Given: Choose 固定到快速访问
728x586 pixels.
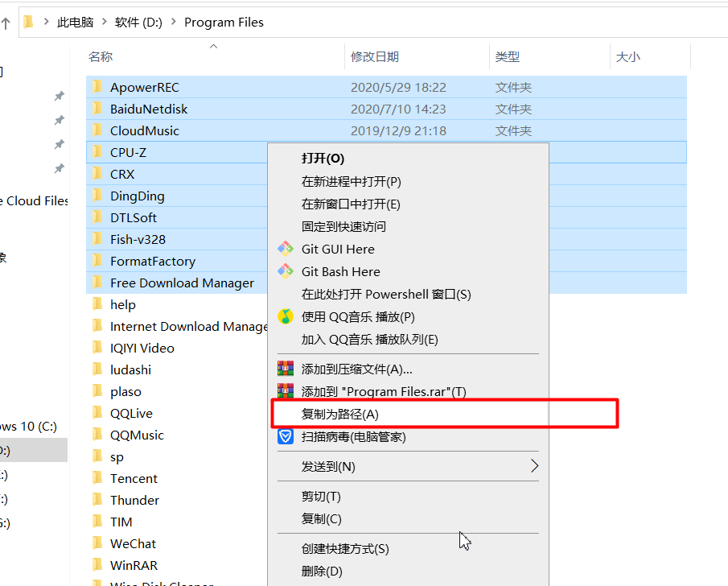Looking at the screenshot, I should (x=343, y=226).
